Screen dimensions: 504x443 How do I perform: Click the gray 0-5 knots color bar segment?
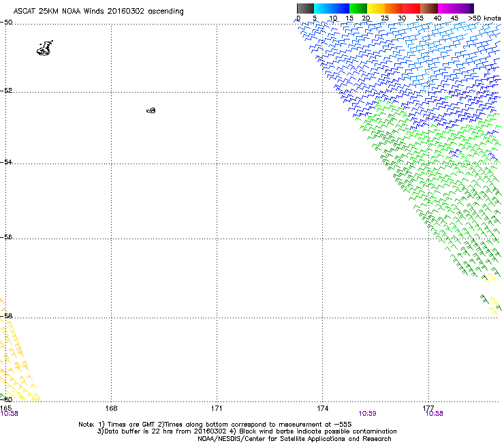click(305, 8)
